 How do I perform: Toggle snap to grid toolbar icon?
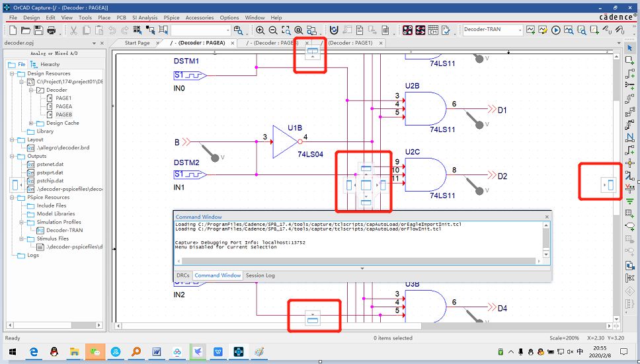click(137, 30)
